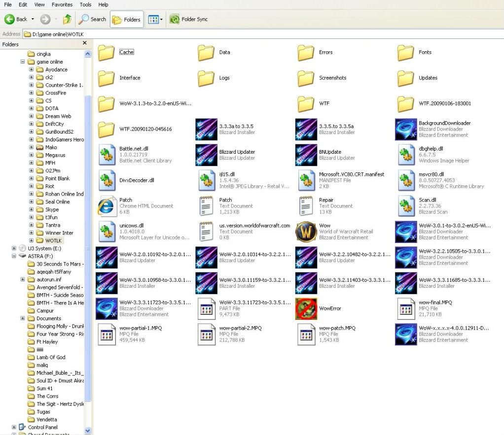Select the wow-final.MPQ file icon

pos(406,308)
